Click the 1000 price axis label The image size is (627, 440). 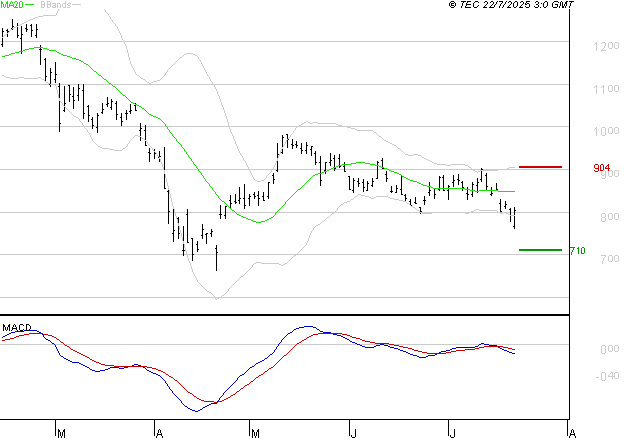tap(606, 131)
